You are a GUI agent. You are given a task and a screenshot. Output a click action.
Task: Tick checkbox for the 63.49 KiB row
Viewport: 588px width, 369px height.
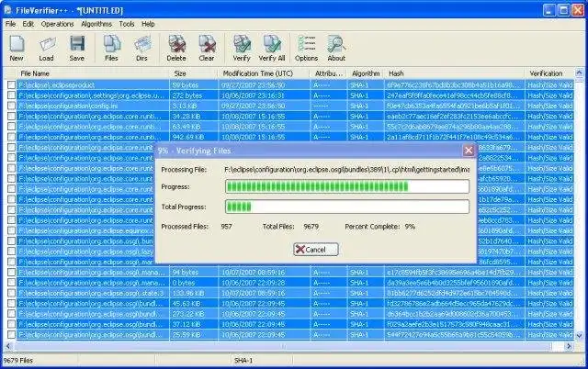point(12,127)
